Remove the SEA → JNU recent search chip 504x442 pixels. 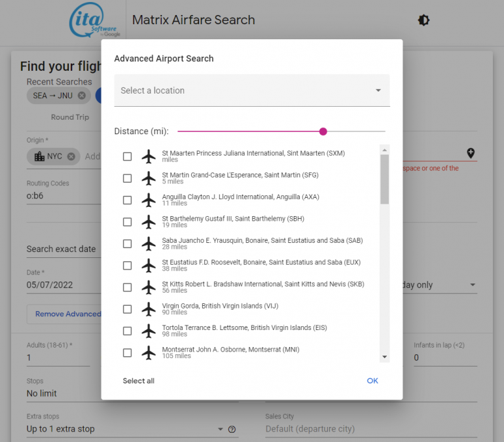point(82,96)
